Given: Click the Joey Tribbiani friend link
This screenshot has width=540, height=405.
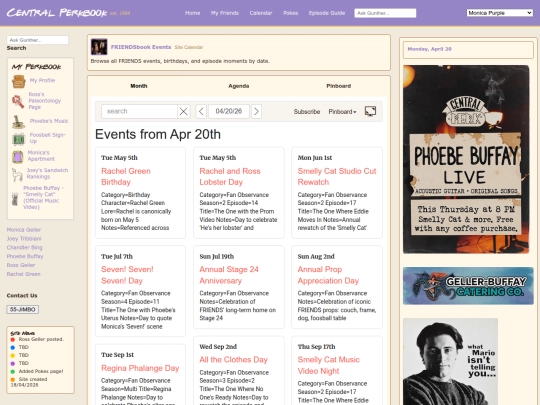Looking at the screenshot, I should [x=24, y=239].
